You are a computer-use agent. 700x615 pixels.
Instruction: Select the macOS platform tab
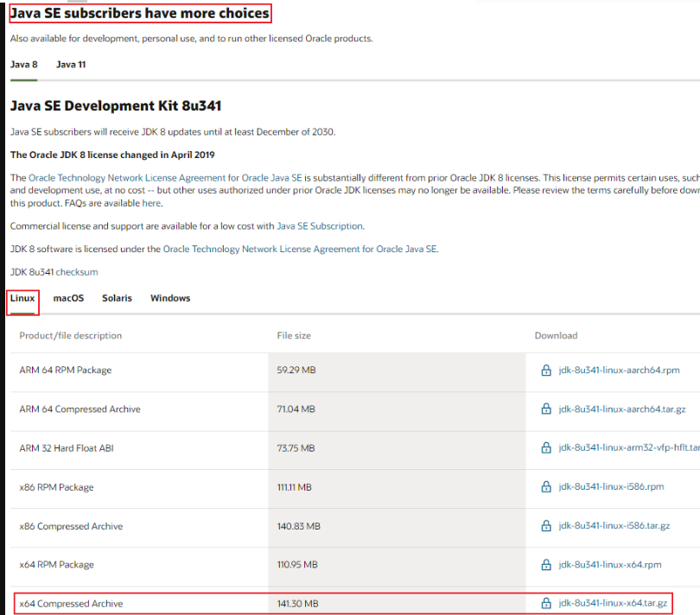pyautogui.click(x=68, y=298)
